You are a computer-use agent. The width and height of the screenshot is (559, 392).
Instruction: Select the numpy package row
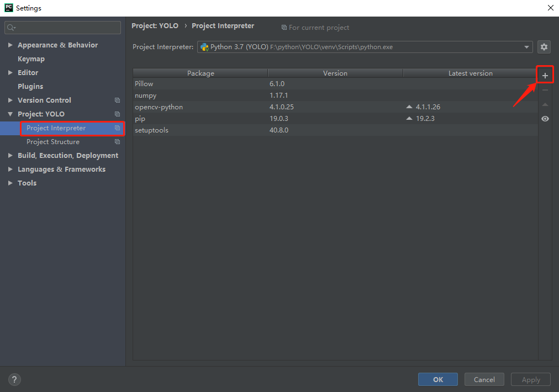coord(335,95)
